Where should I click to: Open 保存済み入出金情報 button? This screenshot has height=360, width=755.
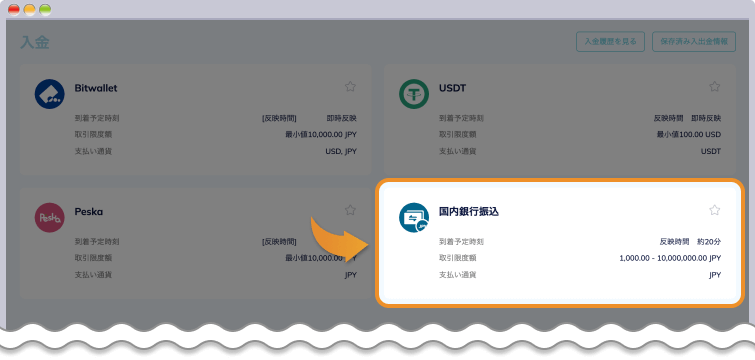[x=694, y=41]
